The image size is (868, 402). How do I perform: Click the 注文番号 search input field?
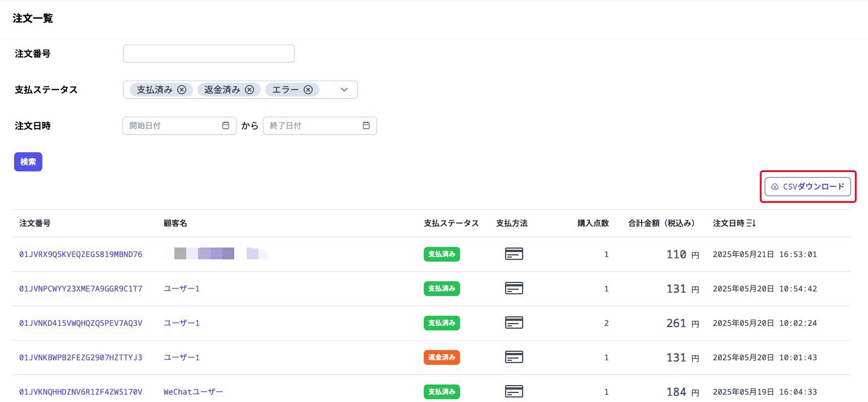tap(209, 54)
